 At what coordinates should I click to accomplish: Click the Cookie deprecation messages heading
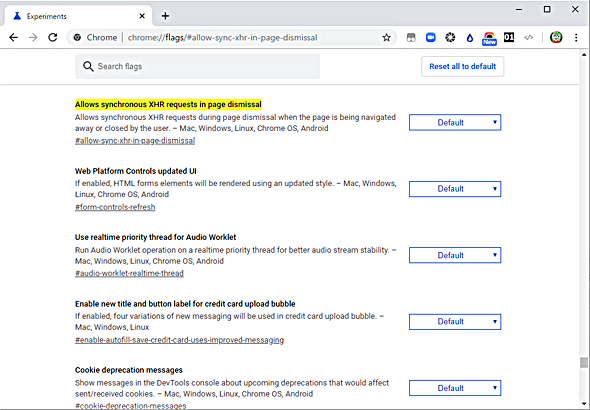point(129,370)
